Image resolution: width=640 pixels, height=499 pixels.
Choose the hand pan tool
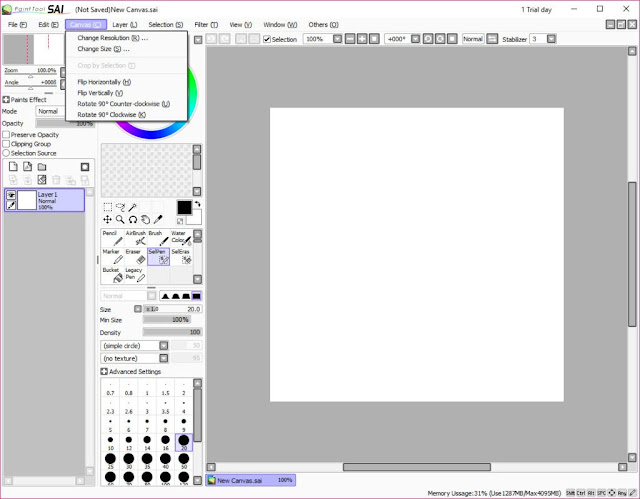145,220
